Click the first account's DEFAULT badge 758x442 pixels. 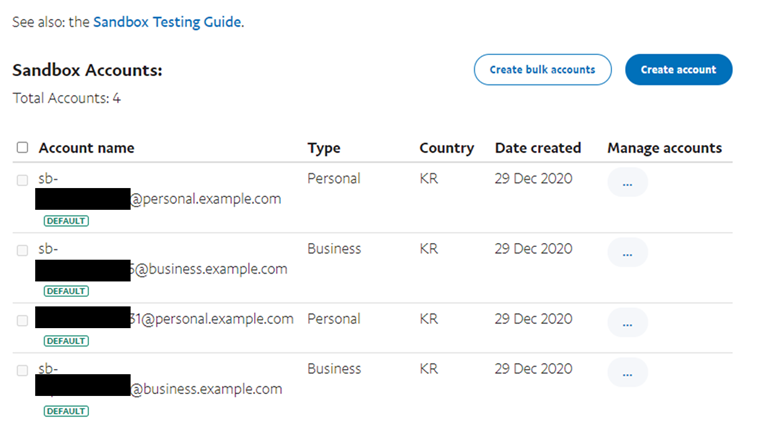click(66, 220)
